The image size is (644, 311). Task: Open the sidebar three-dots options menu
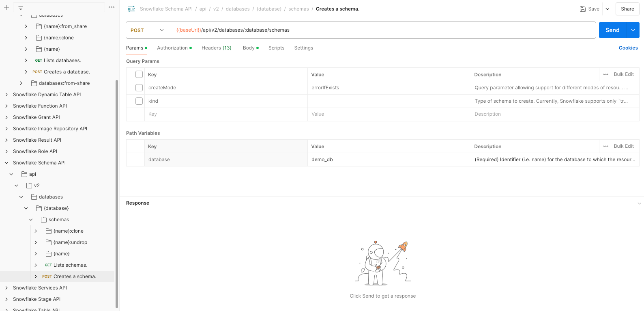[x=112, y=7]
